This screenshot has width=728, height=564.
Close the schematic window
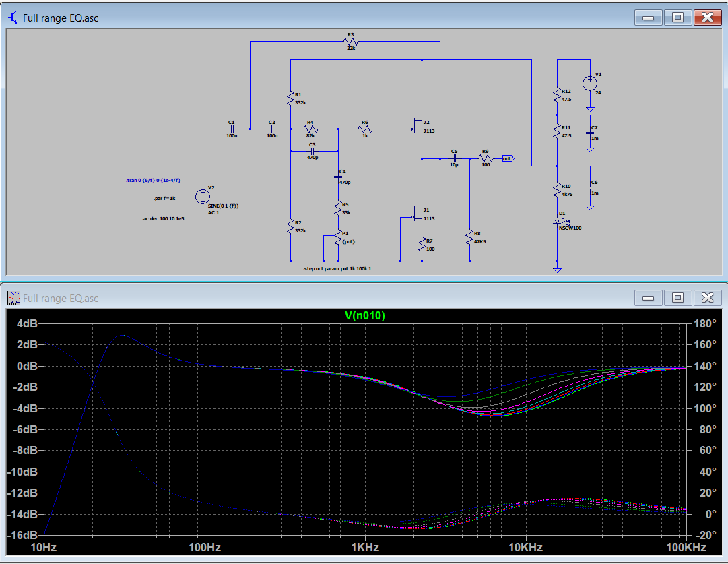coord(707,18)
